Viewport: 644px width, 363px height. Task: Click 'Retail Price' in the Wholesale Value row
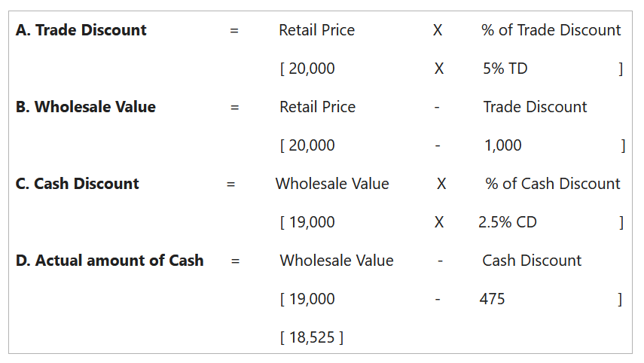pyautogui.click(x=317, y=107)
